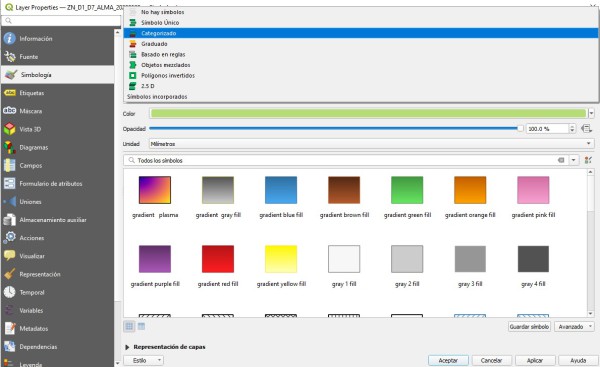Choose Basado en reglas renderer
The image size is (600, 367).
click(361, 54)
